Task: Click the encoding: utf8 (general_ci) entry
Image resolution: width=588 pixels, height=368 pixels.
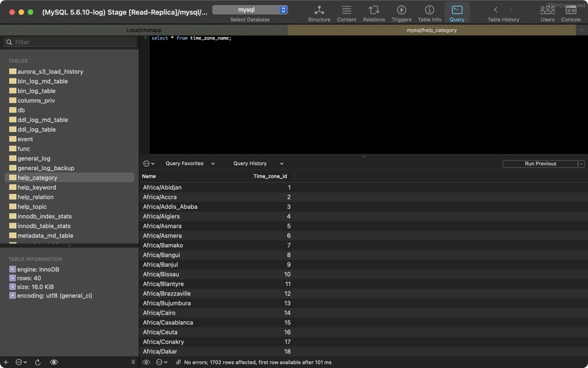Action: pos(51,296)
